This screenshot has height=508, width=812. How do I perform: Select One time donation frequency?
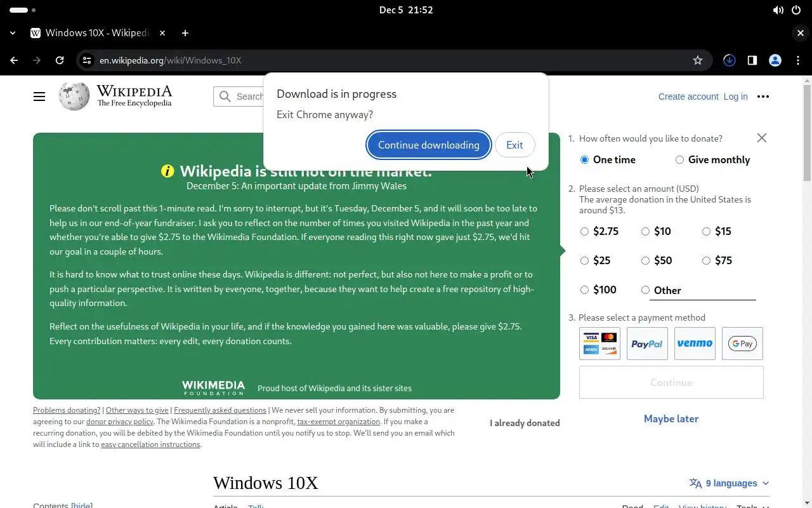(584, 160)
